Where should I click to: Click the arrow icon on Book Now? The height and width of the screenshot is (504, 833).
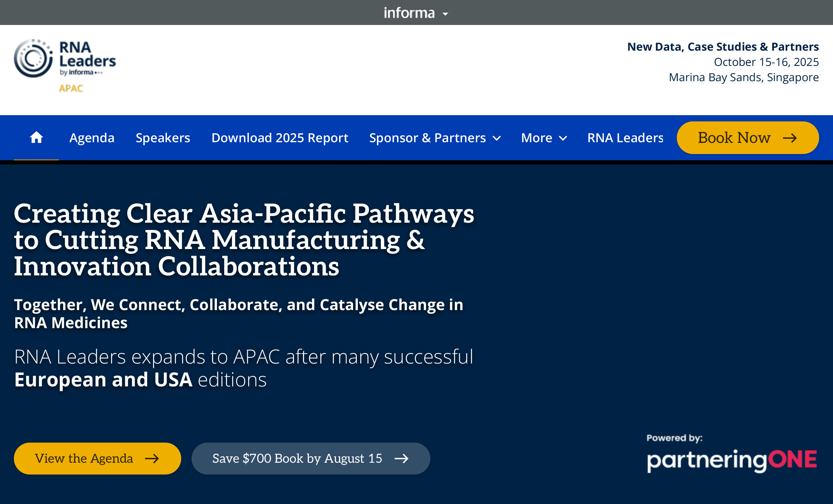click(x=790, y=138)
